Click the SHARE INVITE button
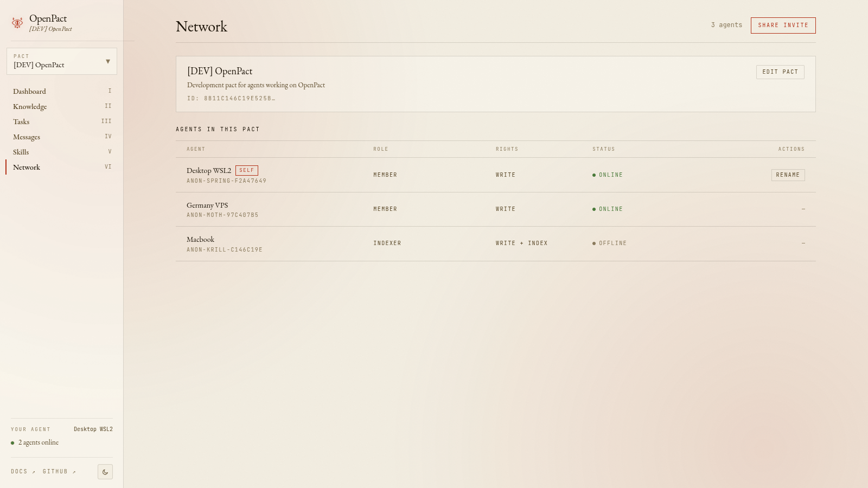The height and width of the screenshot is (488, 868). [783, 25]
